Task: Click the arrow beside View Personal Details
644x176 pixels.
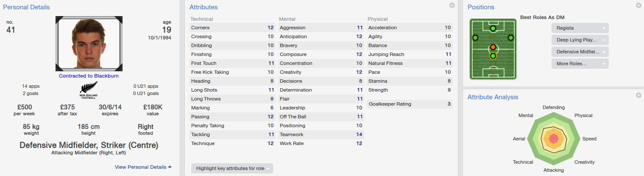Action: 170,167
